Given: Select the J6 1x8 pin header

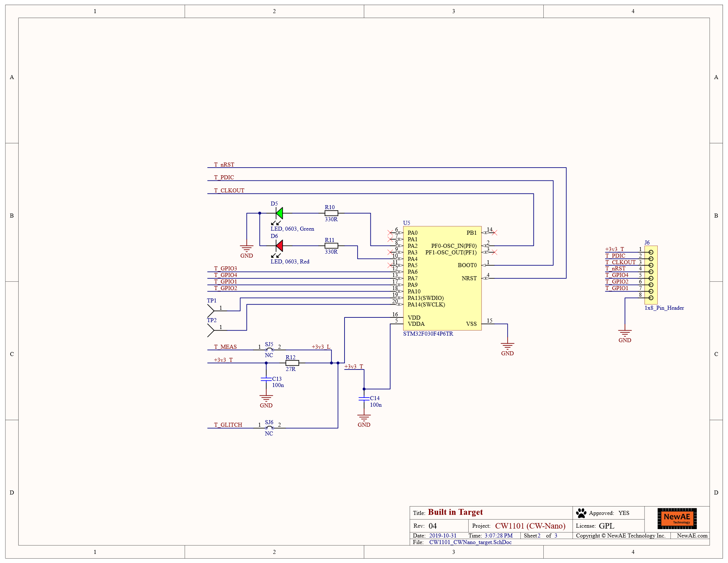Looking at the screenshot, I should (x=651, y=275).
